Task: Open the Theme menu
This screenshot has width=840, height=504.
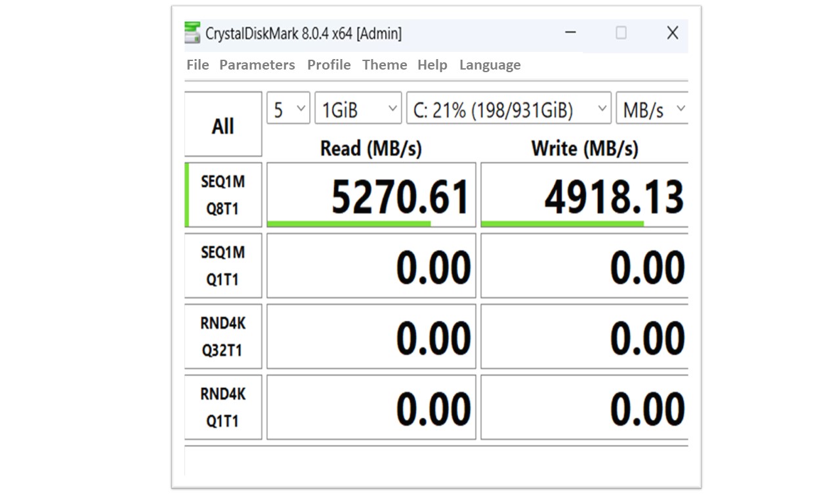Action: (x=385, y=65)
